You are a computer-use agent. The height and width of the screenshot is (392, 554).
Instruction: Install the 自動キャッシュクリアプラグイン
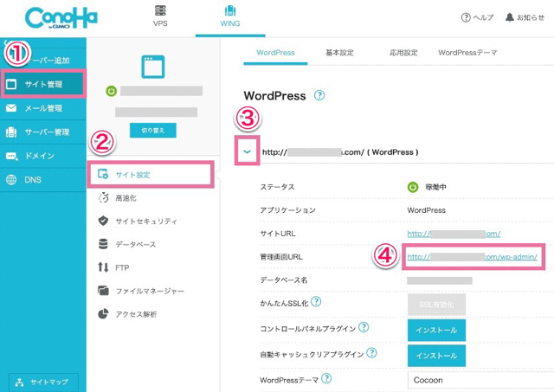(x=436, y=356)
